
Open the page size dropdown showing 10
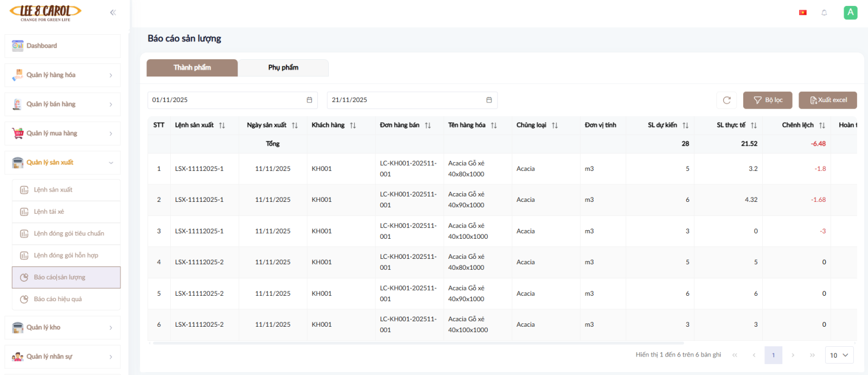tap(839, 355)
